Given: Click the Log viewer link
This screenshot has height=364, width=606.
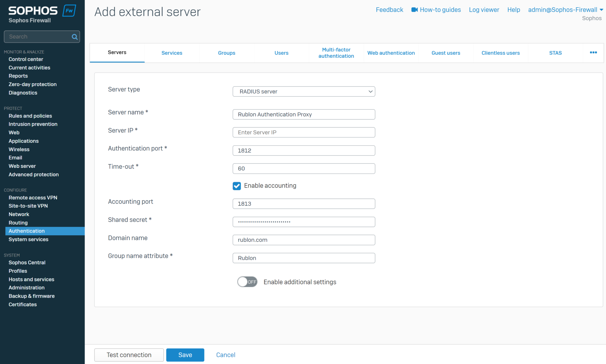Looking at the screenshot, I should (484, 9).
